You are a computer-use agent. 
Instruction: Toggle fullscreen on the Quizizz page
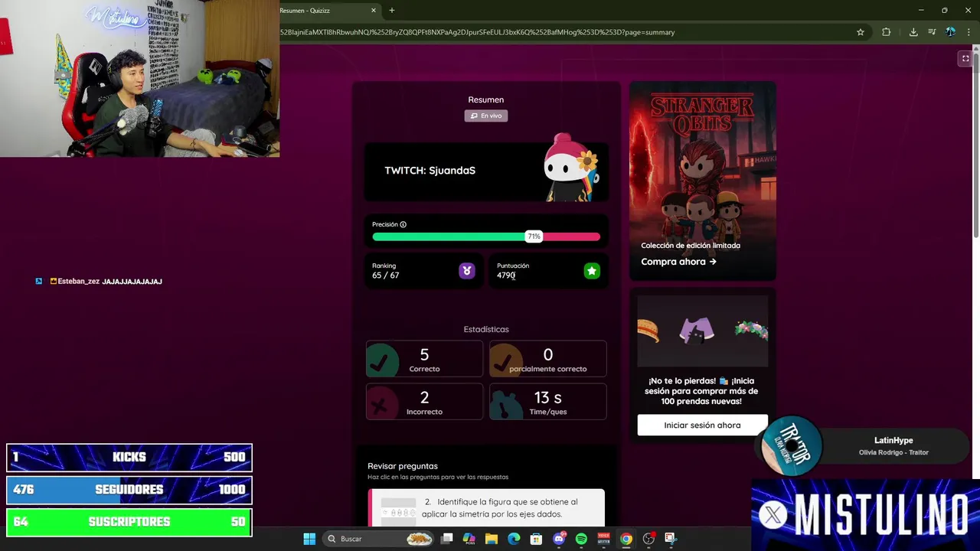[x=965, y=58]
